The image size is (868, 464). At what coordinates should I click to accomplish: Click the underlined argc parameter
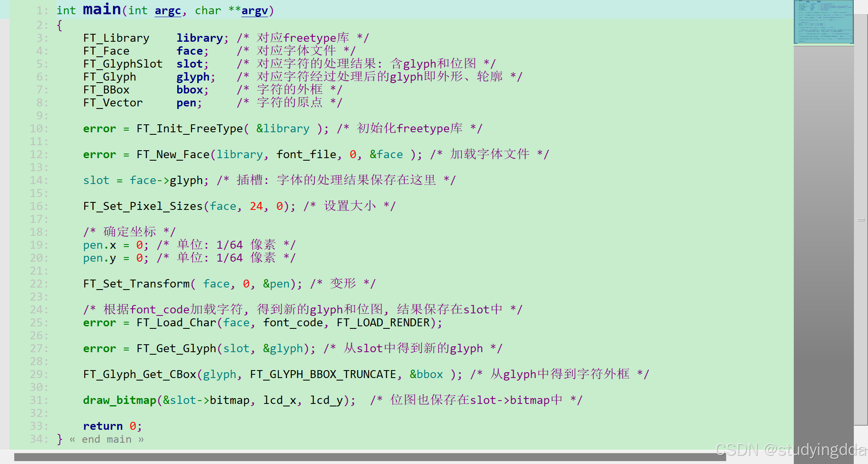[x=168, y=11]
